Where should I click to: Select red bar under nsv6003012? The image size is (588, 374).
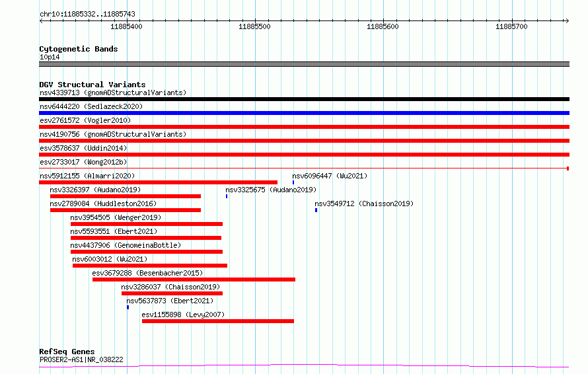coord(150,266)
